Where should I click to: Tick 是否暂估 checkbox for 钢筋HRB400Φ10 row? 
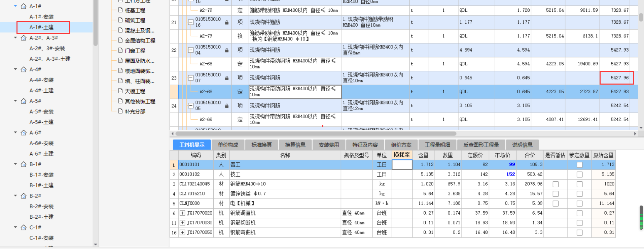(x=556, y=184)
